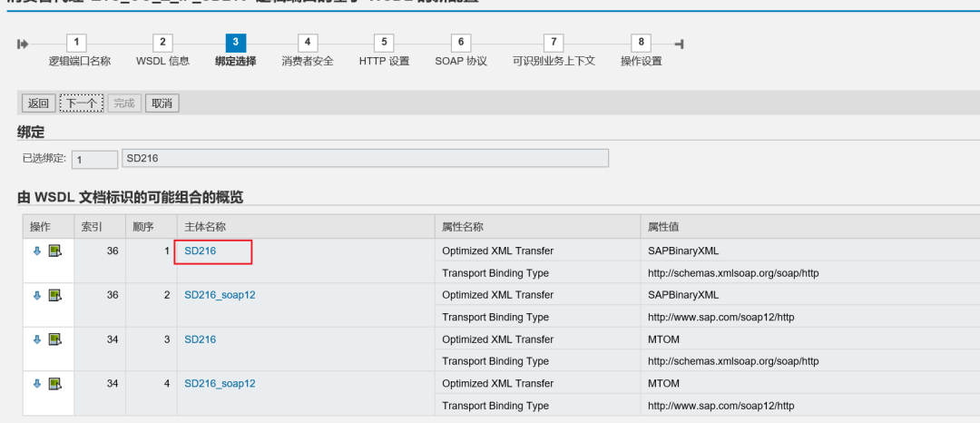The height and width of the screenshot is (423, 980).
Task: Open SD216 link in order 3 row
Action: (200, 339)
